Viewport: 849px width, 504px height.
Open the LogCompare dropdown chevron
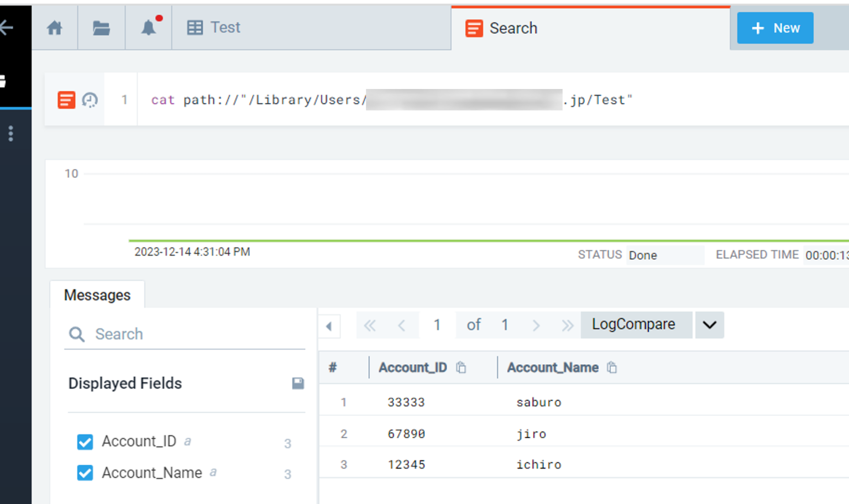click(709, 325)
